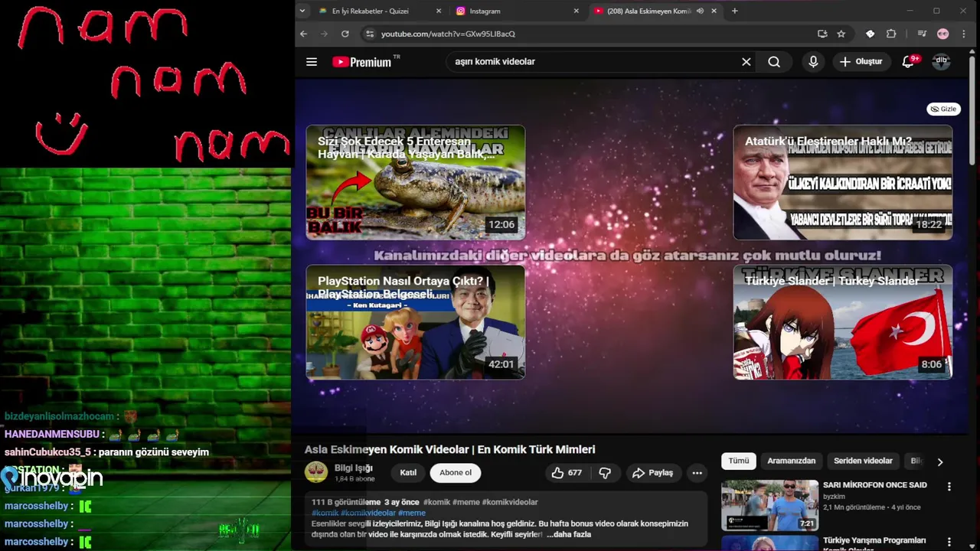View site information icon in address bar
This screenshot has height=551, width=980.
coord(370,34)
